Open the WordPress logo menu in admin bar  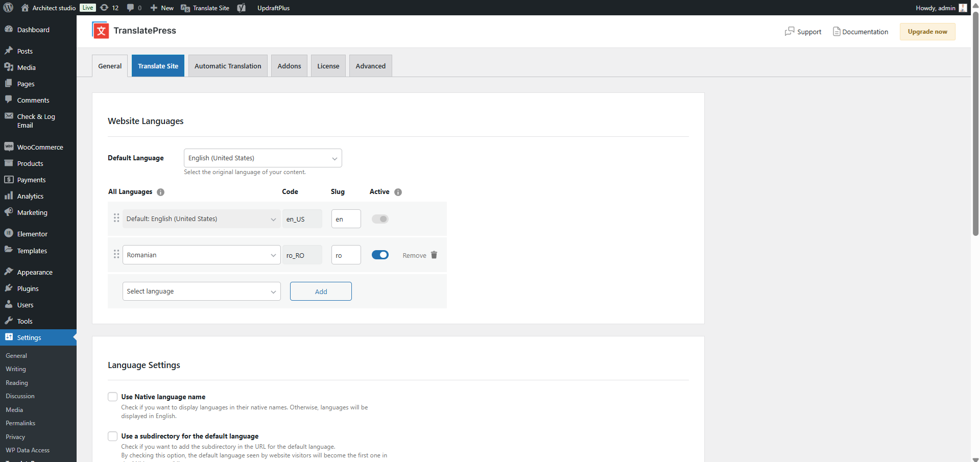(9, 8)
